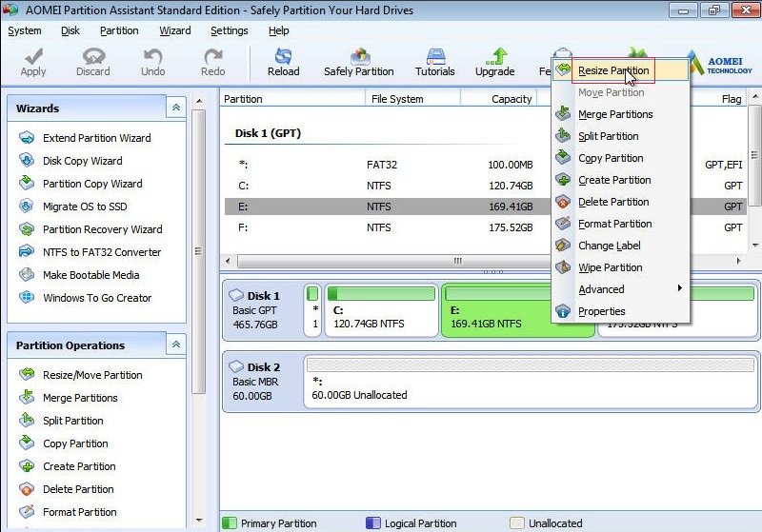Choose Copy Partition in context menu
The image size is (762, 532).
621,158
